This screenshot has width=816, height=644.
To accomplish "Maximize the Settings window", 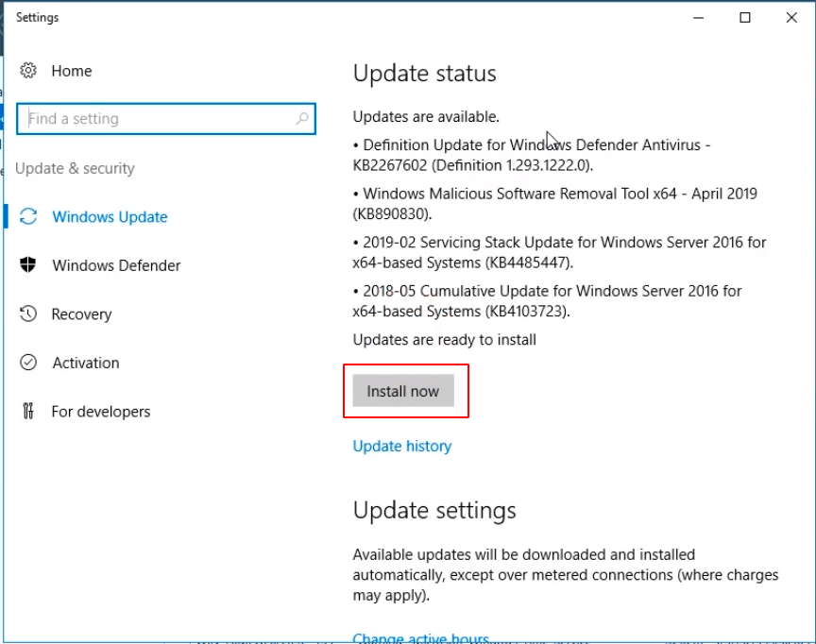I will tap(745, 18).
